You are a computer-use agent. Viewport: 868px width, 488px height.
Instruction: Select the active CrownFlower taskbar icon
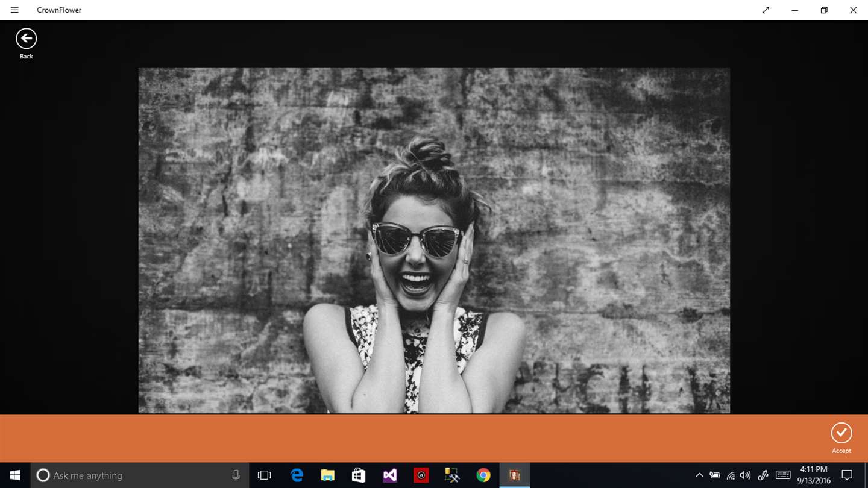515,475
